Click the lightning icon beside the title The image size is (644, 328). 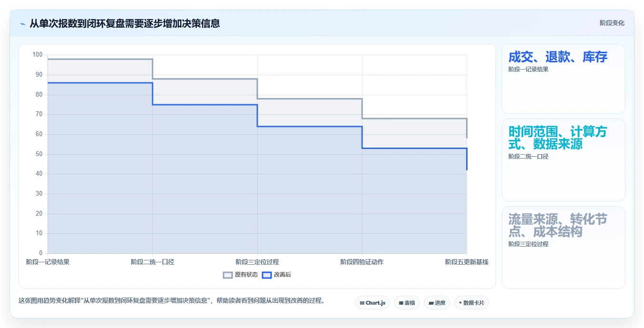(x=22, y=23)
